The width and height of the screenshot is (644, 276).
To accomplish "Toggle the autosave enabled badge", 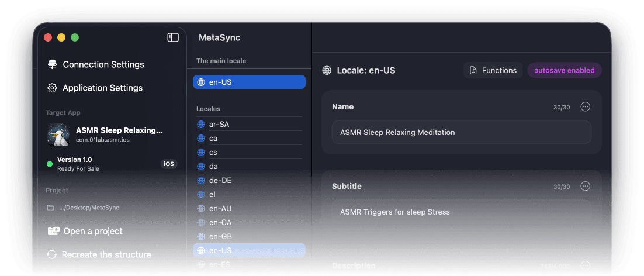I will coord(565,70).
